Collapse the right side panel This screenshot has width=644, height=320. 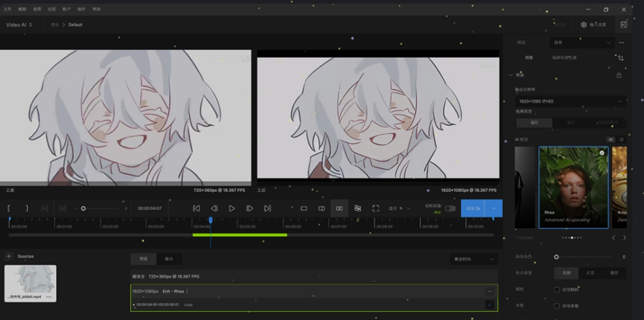tap(623, 25)
